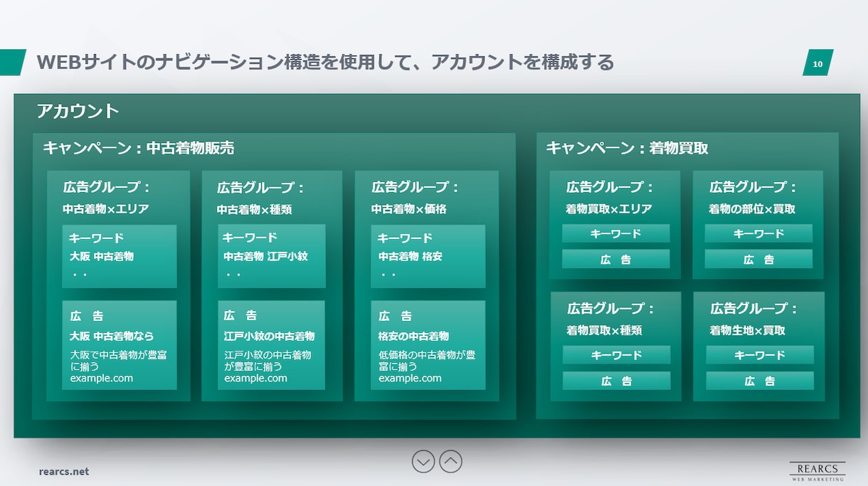The image size is (868, 486).
Task: Click the REARCS Web Marketing logo
Action: [x=817, y=470]
